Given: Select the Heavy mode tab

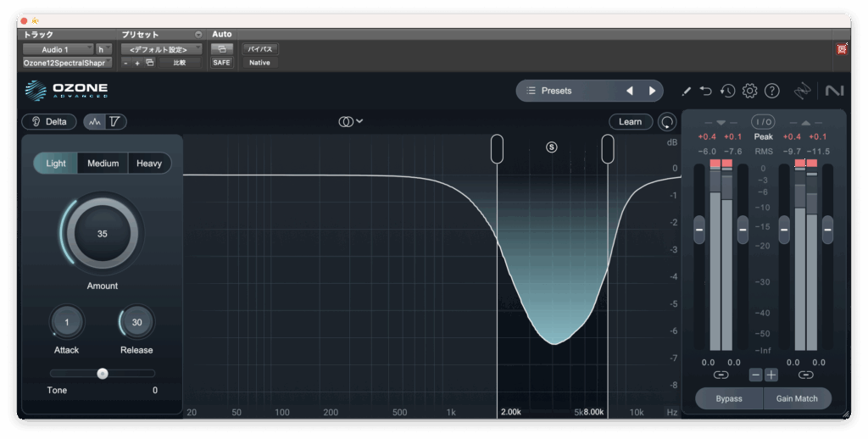Looking at the screenshot, I should (149, 164).
